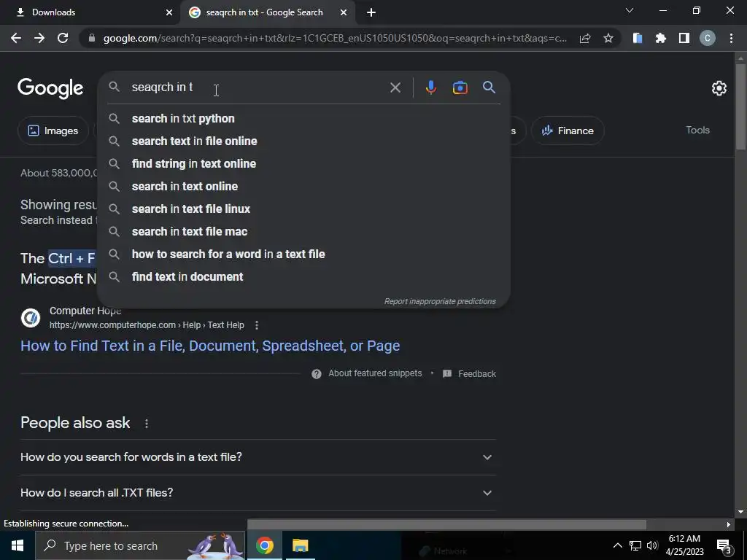
Task: Click the taskbar clock showing 6:12 AM
Action: click(x=684, y=545)
